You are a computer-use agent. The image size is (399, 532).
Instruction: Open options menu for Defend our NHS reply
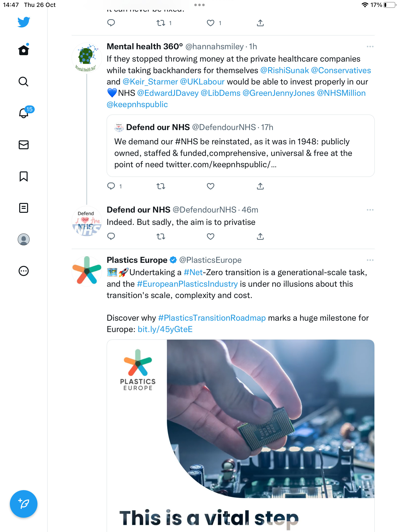coord(370,210)
